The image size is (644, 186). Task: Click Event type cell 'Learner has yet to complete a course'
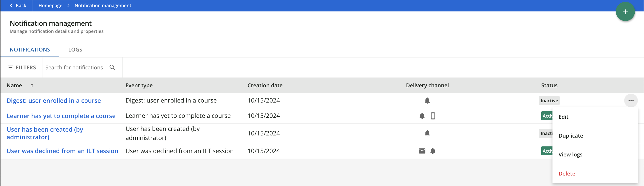pyautogui.click(x=178, y=116)
